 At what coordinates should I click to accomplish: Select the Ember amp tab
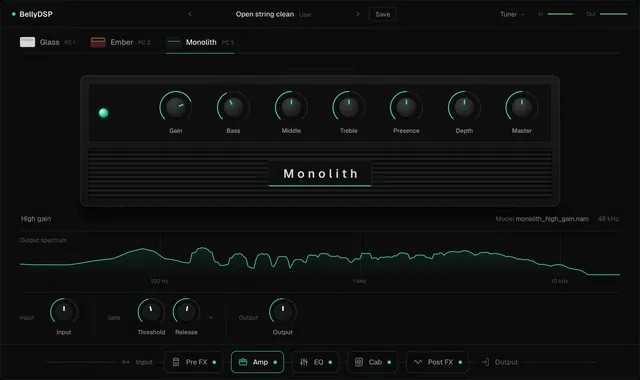(x=121, y=42)
